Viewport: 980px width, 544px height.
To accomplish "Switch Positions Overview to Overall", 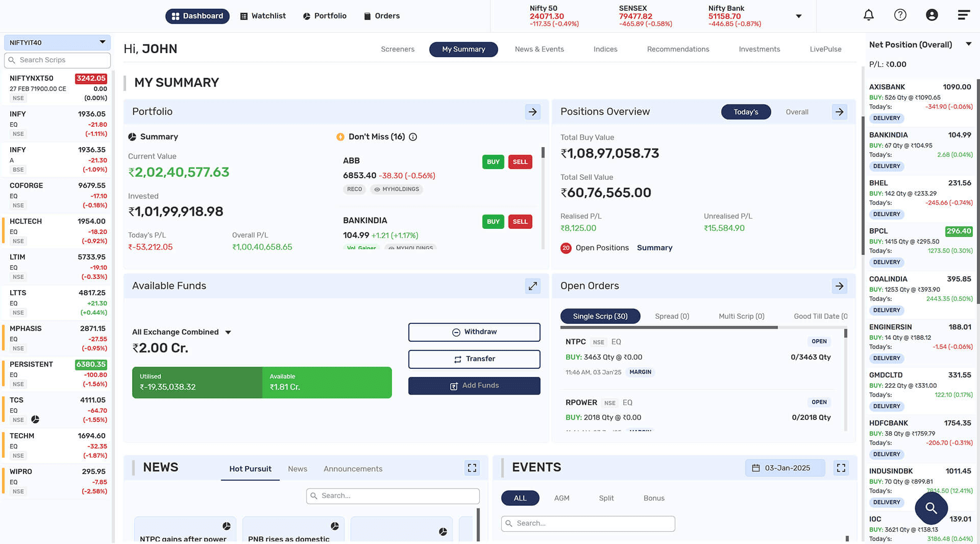I will (797, 112).
